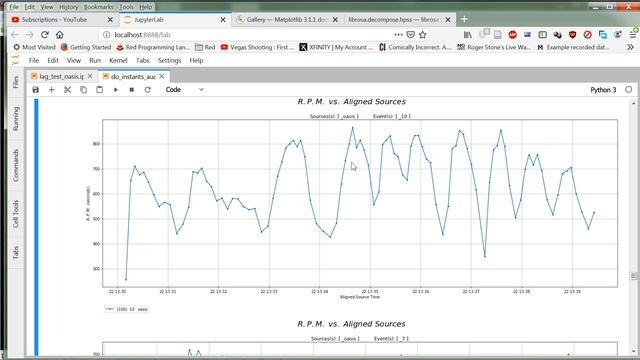Click the Python 3 kernel name

(603, 90)
